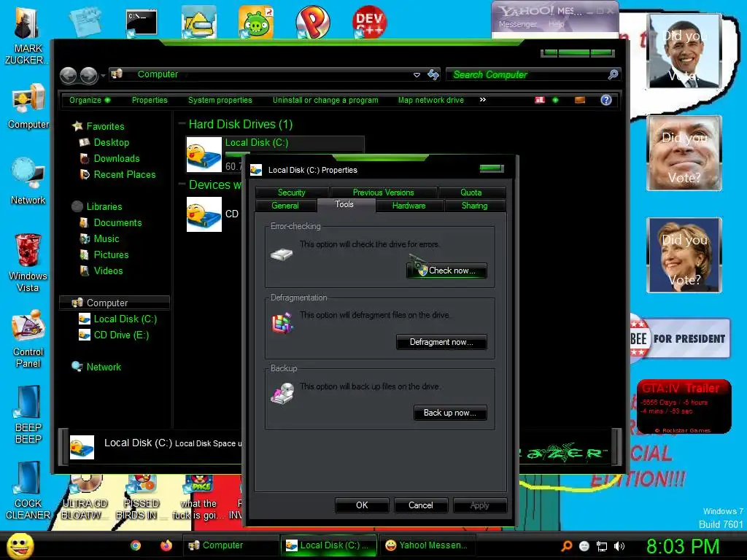Open the BEEP BEEP desktop icon
Screen dimensions: 747x560
coord(28,415)
